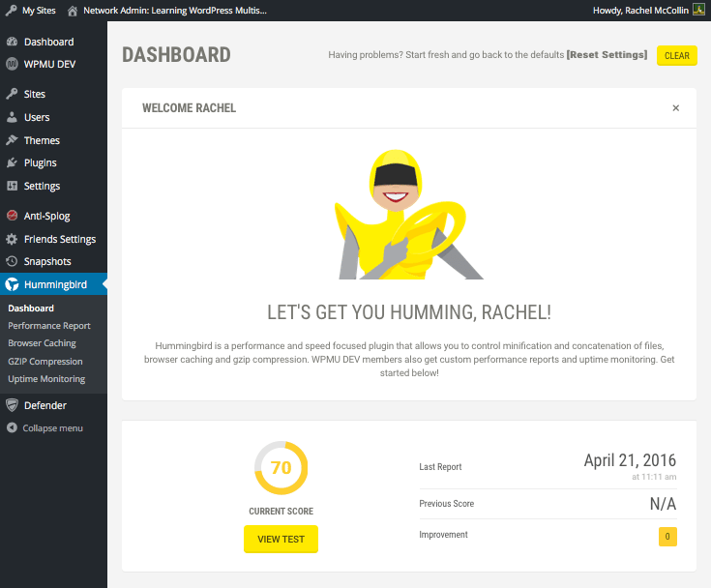
Task: Click the Reset Settings link
Action: [607, 55]
